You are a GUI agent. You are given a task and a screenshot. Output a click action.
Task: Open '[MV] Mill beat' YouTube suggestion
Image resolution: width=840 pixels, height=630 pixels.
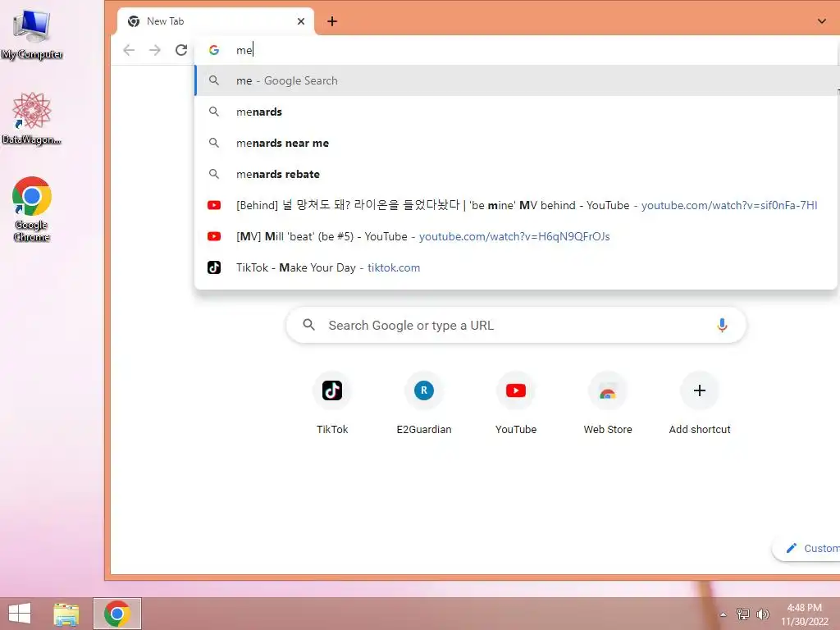(517, 236)
